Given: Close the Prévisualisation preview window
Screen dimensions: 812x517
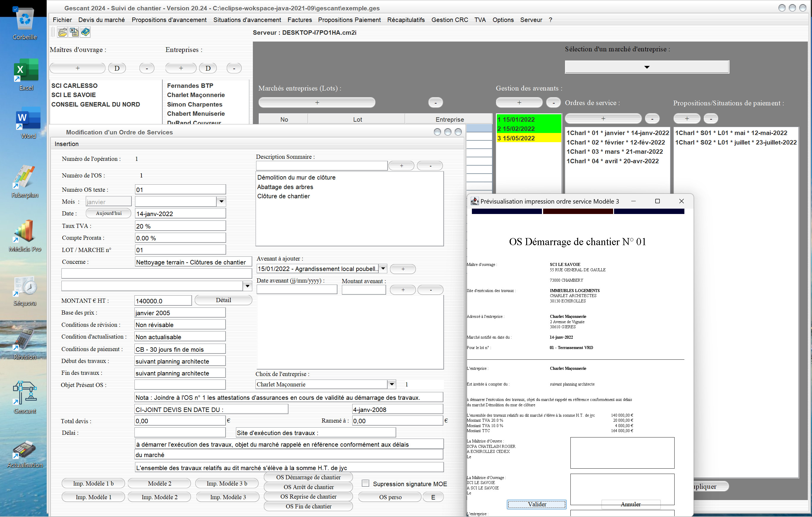Looking at the screenshot, I should pos(681,201).
